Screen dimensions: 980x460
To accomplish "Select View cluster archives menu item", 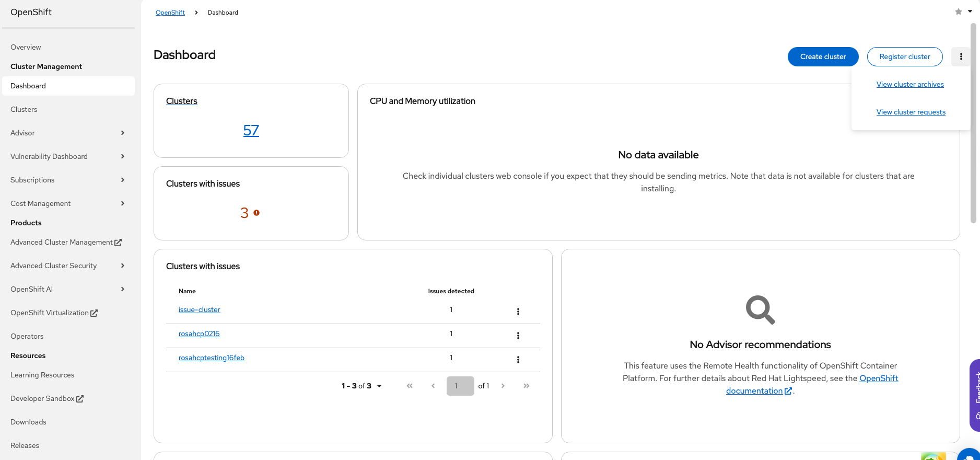I will (910, 84).
